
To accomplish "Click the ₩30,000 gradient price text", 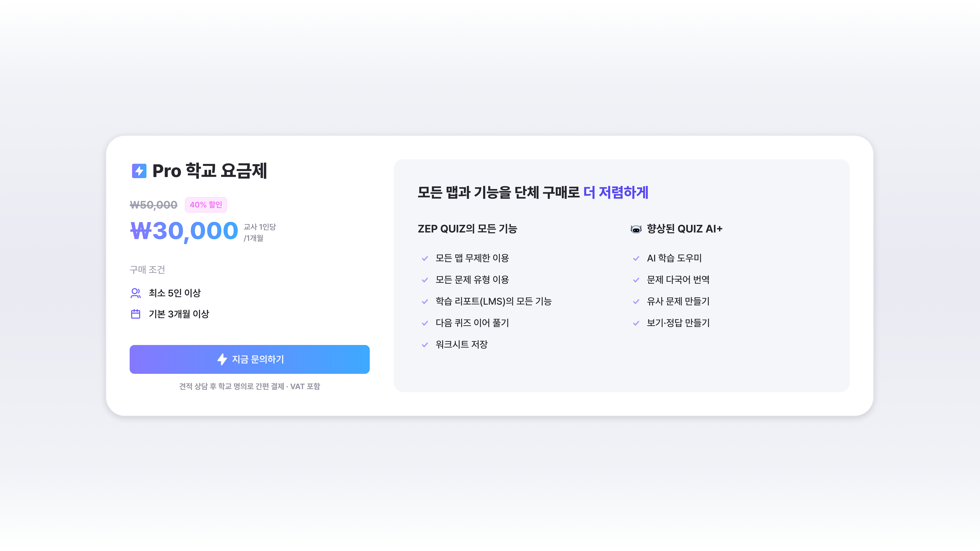I will pos(184,231).
